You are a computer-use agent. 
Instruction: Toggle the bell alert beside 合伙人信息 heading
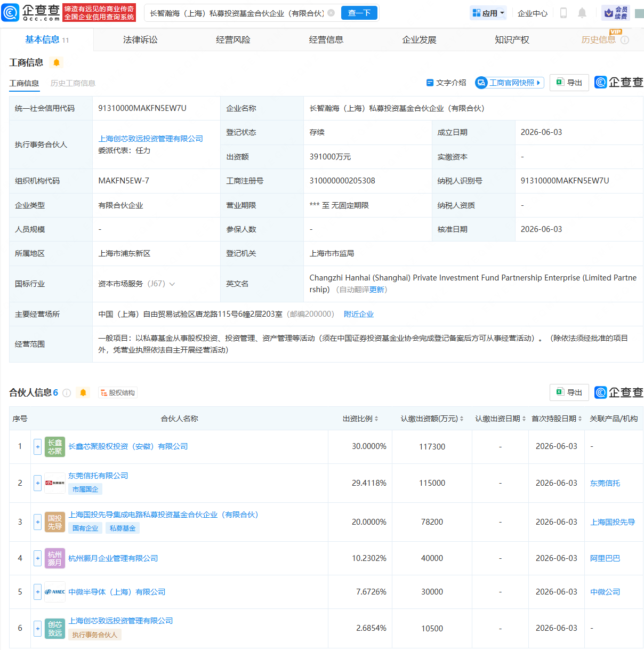83,392
